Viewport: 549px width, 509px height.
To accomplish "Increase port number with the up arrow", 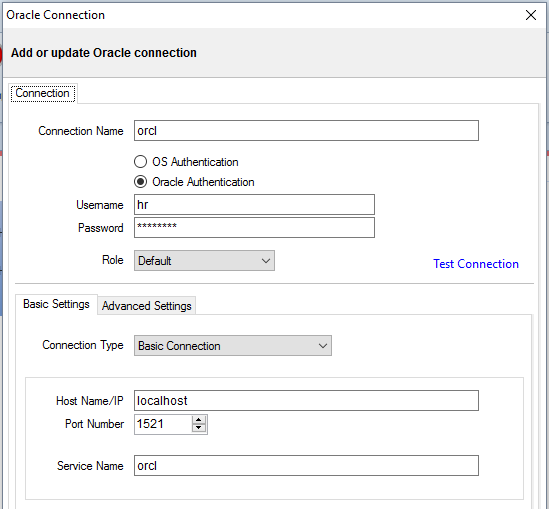I will 199,420.
